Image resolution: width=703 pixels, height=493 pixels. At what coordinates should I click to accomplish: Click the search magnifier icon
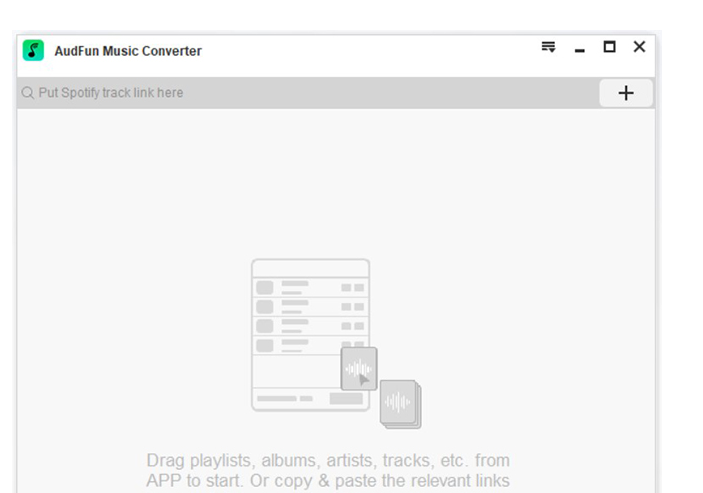28,93
